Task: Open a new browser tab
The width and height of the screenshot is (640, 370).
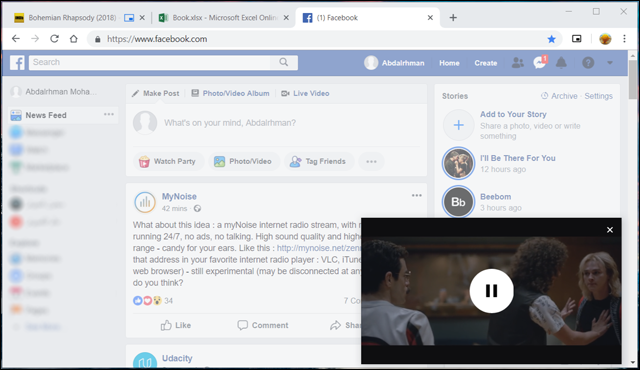Action: (453, 18)
